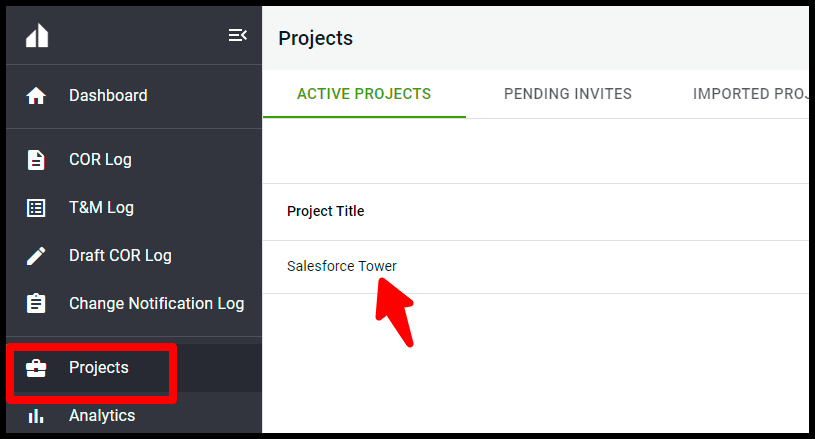Switch to the Imported Projects tab

pyautogui.click(x=750, y=94)
